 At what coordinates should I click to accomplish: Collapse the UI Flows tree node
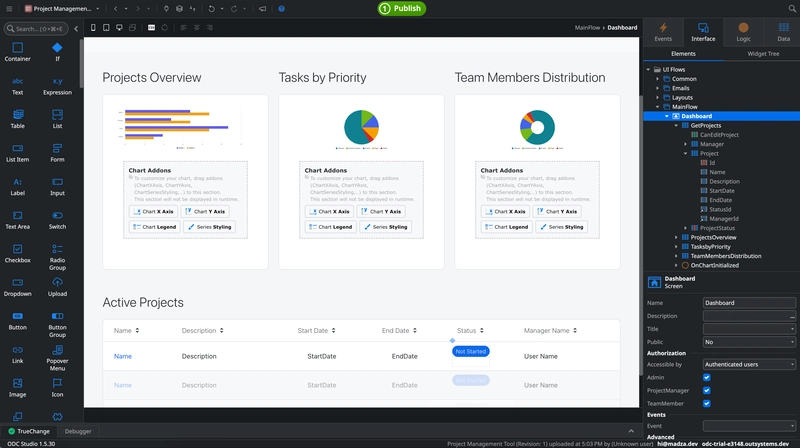tap(648, 69)
